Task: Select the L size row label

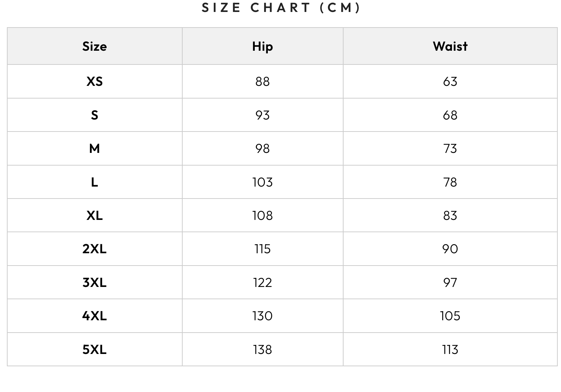Action: pyautogui.click(x=95, y=182)
